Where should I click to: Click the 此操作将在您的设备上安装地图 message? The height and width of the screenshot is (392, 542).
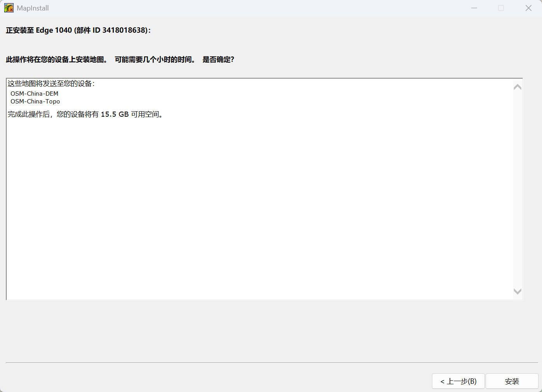pyautogui.click(x=56, y=59)
